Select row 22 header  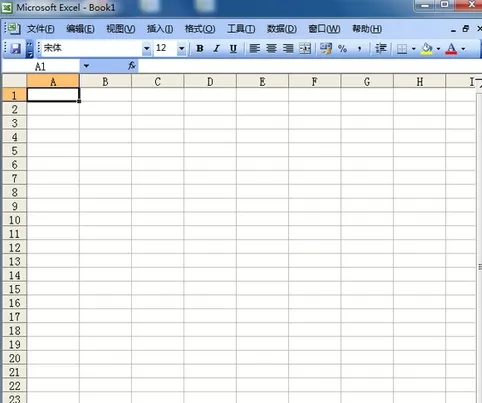point(14,386)
